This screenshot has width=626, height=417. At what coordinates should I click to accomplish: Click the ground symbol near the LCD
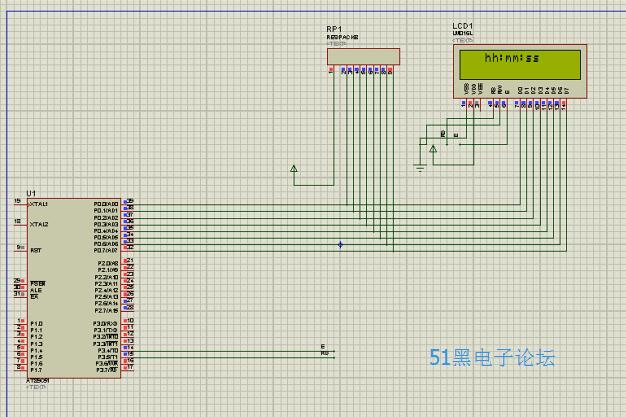point(420,168)
